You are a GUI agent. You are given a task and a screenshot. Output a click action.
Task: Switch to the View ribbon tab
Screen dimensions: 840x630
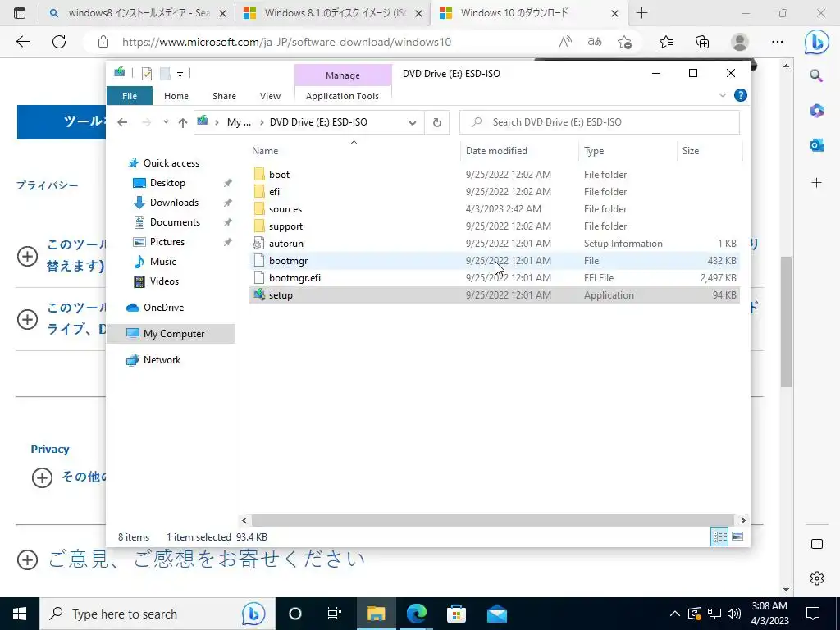(x=270, y=96)
